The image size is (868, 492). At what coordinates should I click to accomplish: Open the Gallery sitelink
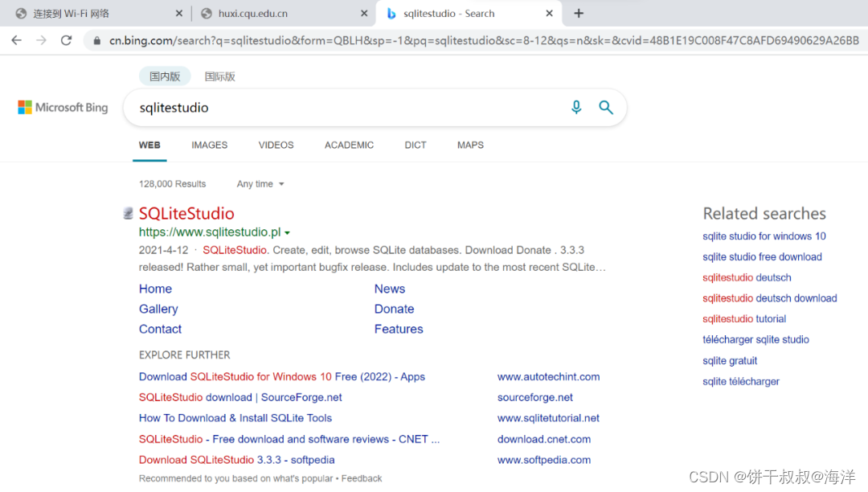[x=158, y=309]
